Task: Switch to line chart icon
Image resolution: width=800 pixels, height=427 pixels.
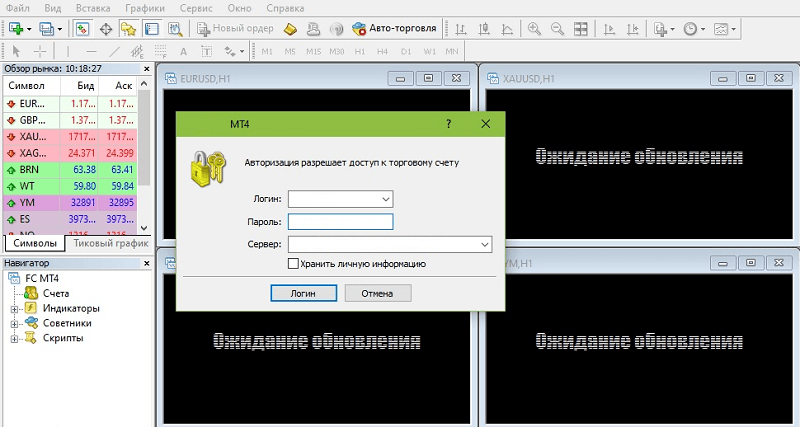Action: click(507, 29)
